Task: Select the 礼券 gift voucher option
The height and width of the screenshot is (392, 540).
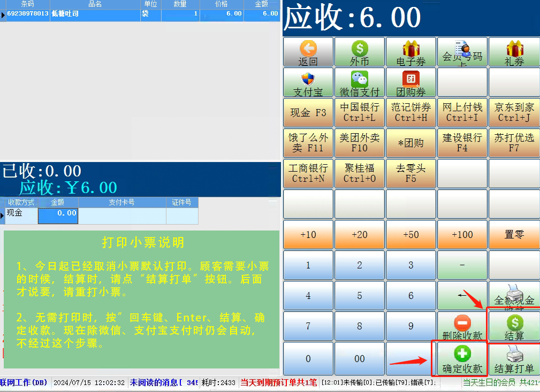Action: pyautogui.click(x=514, y=52)
